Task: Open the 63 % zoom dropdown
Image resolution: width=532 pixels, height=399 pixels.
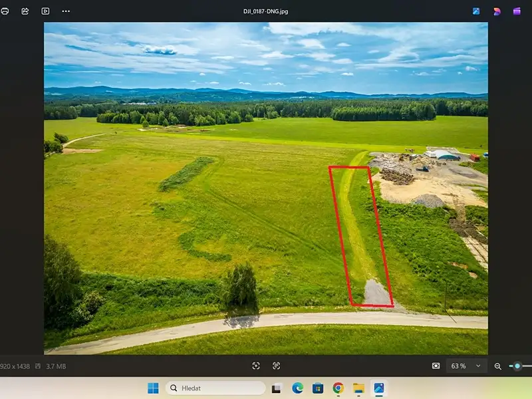Action: 466,366
